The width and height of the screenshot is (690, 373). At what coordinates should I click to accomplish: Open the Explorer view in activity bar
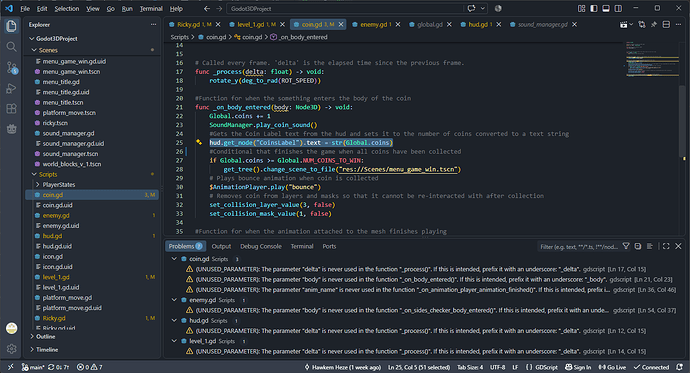(x=11, y=26)
